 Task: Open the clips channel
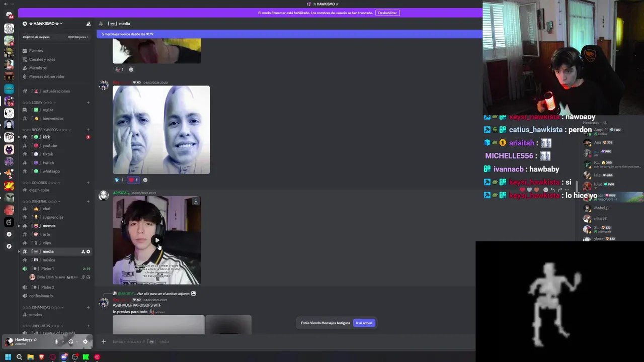pyautogui.click(x=47, y=243)
